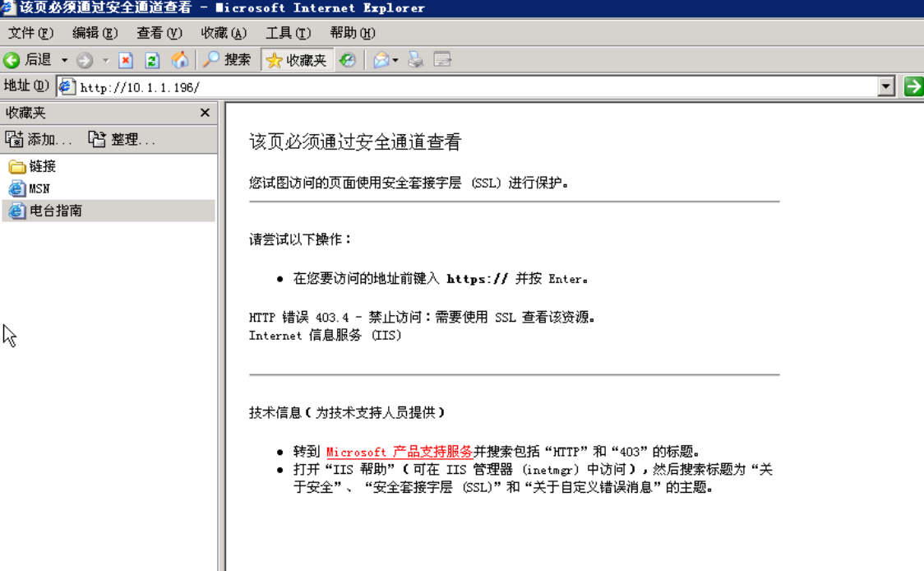This screenshot has width=924, height=571.
Task: Open the MSN favorite
Action: [30, 188]
